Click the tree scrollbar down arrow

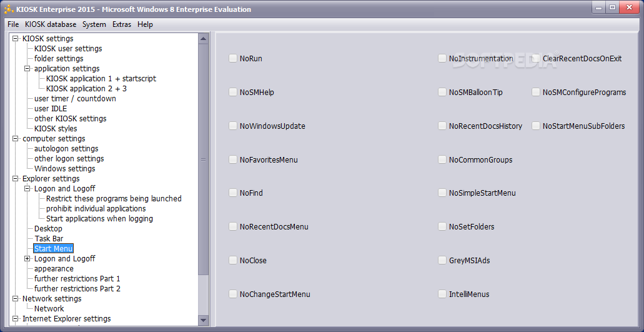(203, 319)
